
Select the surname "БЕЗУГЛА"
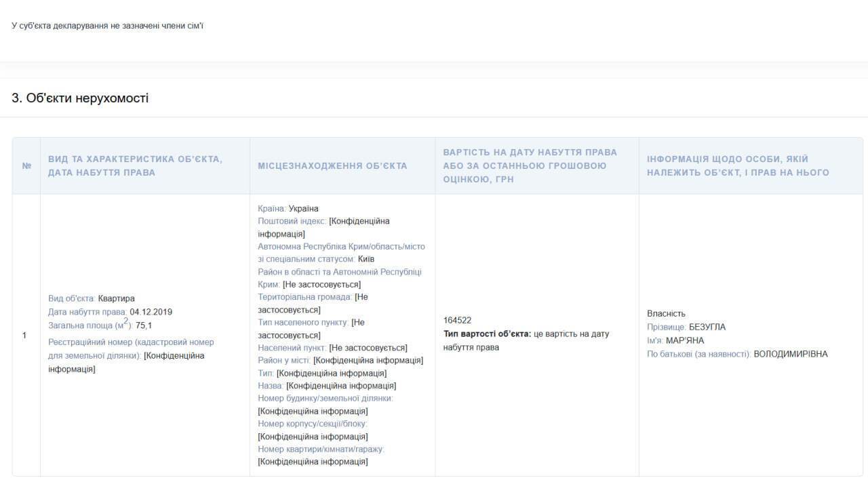tap(707, 327)
